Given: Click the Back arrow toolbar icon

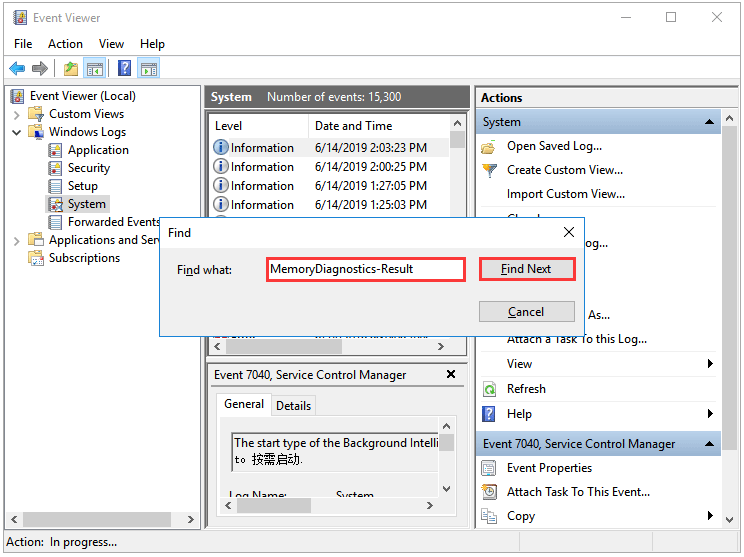Looking at the screenshot, I should click(17, 69).
